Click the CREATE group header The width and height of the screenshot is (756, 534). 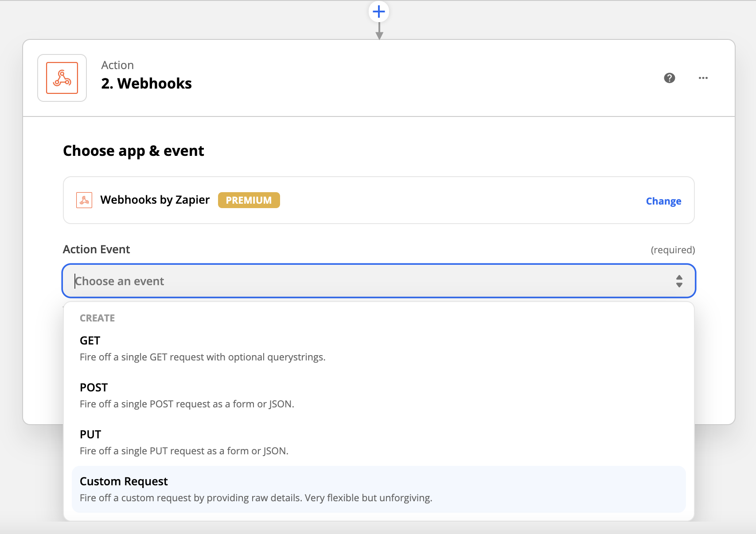[97, 318]
